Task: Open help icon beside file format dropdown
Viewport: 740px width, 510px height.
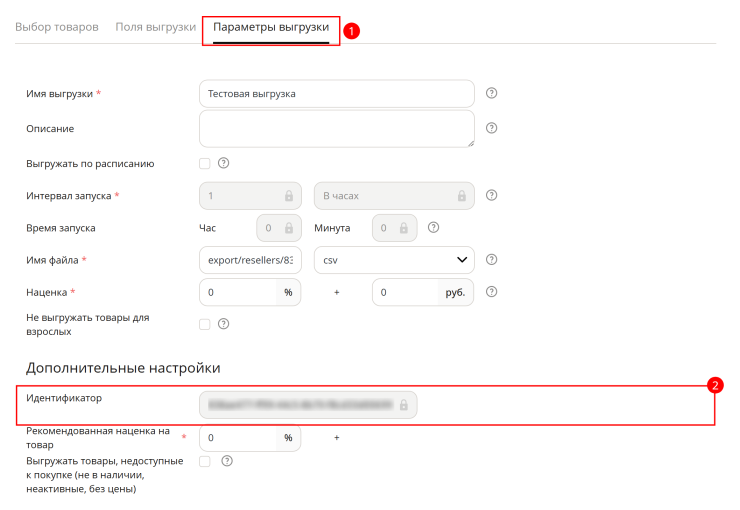Action: point(491,259)
